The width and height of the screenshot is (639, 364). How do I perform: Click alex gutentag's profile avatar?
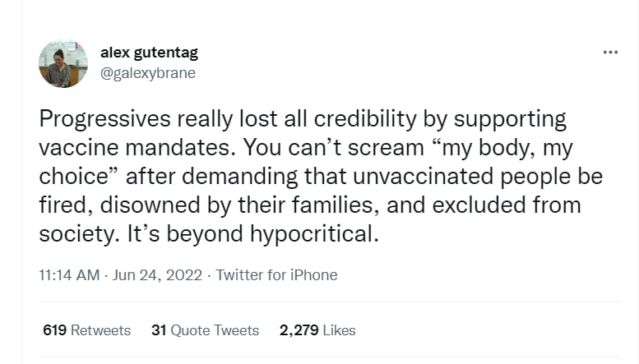point(63,64)
